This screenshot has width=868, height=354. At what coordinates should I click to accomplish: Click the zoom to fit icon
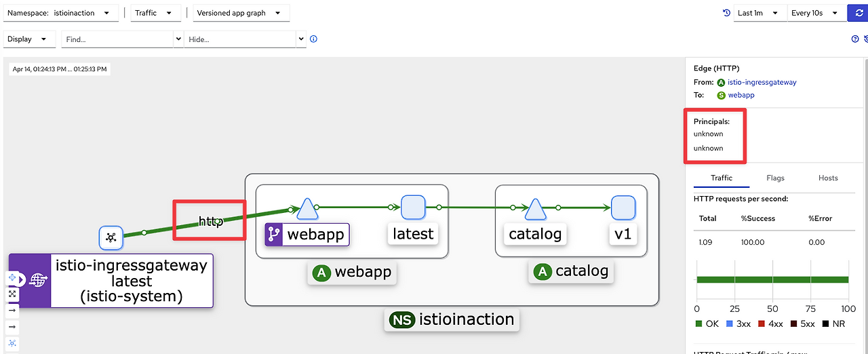pos(12,294)
